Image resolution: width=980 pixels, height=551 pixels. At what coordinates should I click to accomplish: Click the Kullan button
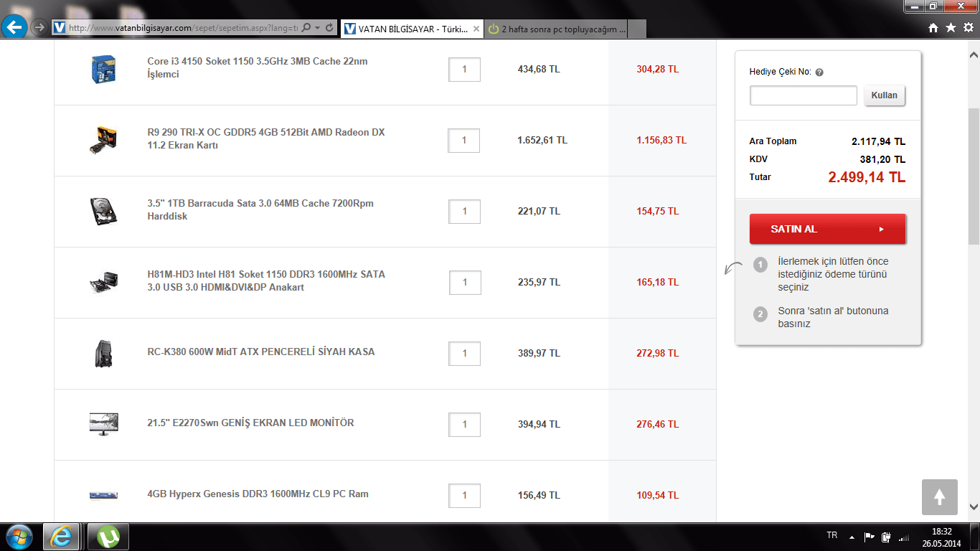(885, 95)
